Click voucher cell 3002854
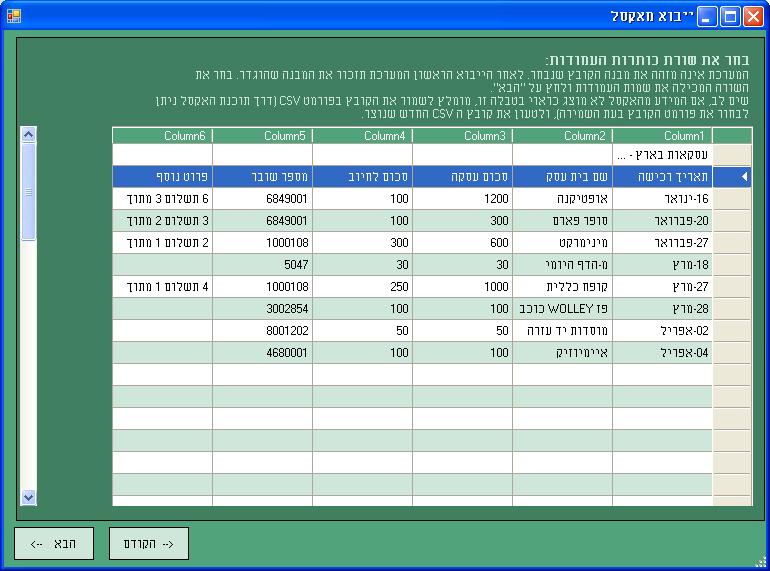Viewport: 770px width, 571px height. tap(262, 309)
